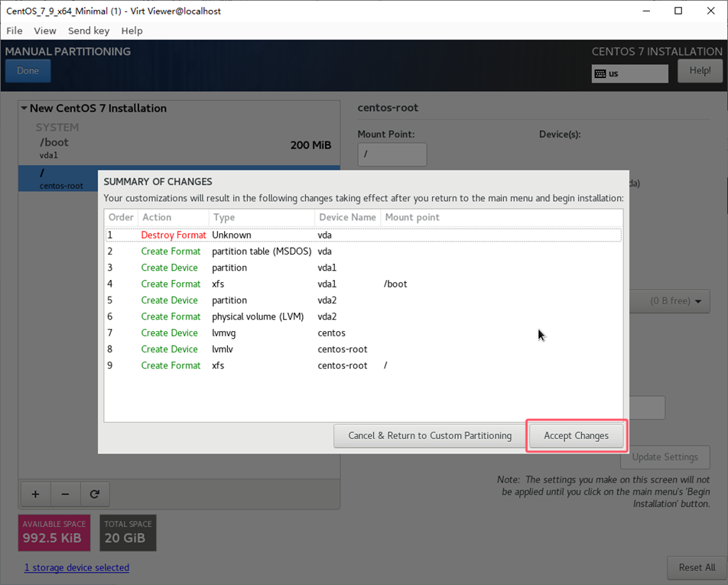This screenshot has width=728, height=585.
Task: Open the '1 storage device selected' link
Action: click(76, 567)
